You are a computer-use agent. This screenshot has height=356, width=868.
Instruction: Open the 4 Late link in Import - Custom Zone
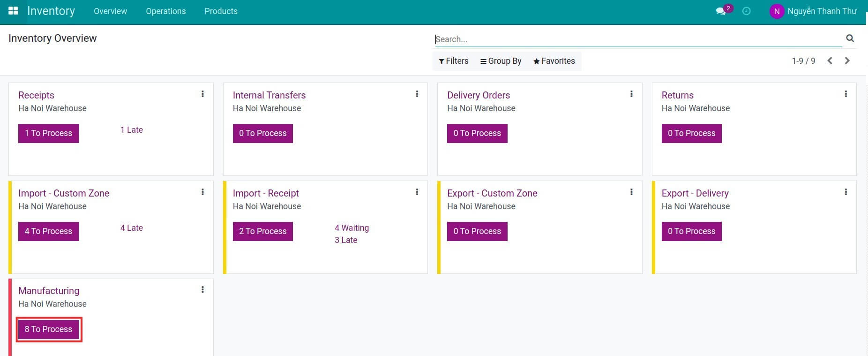coord(132,228)
